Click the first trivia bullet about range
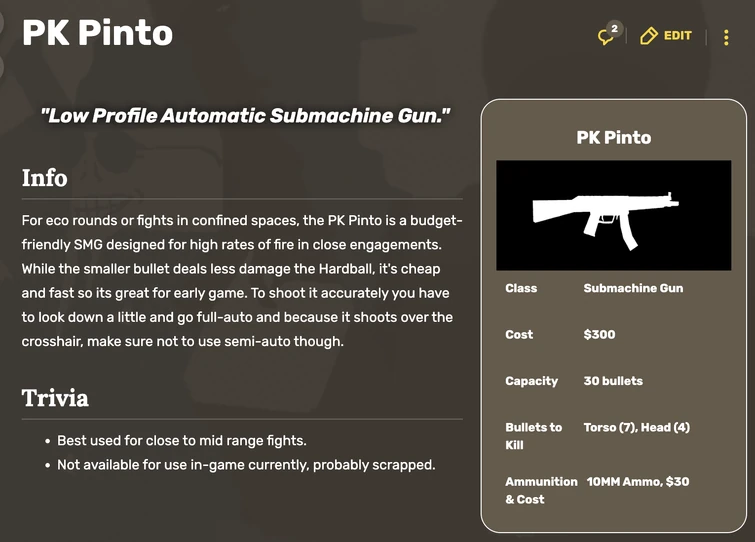 (181, 441)
